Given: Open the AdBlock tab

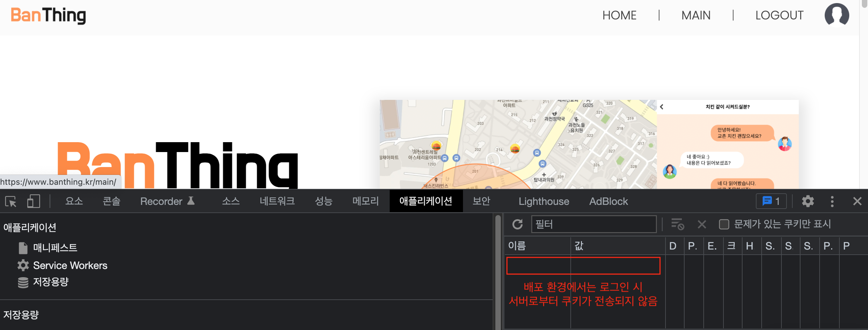Looking at the screenshot, I should coord(609,201).
